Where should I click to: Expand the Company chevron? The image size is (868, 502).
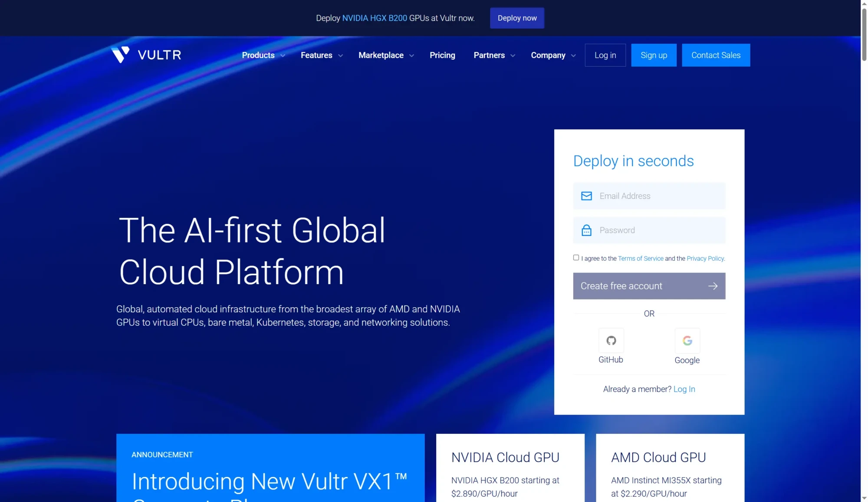(573, 56)
